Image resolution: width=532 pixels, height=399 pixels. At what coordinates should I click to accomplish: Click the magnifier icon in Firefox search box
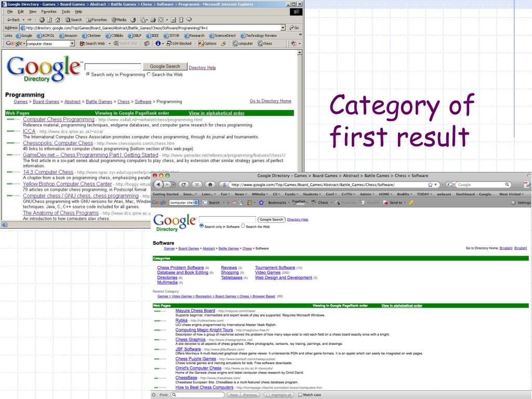pos(507,184)
